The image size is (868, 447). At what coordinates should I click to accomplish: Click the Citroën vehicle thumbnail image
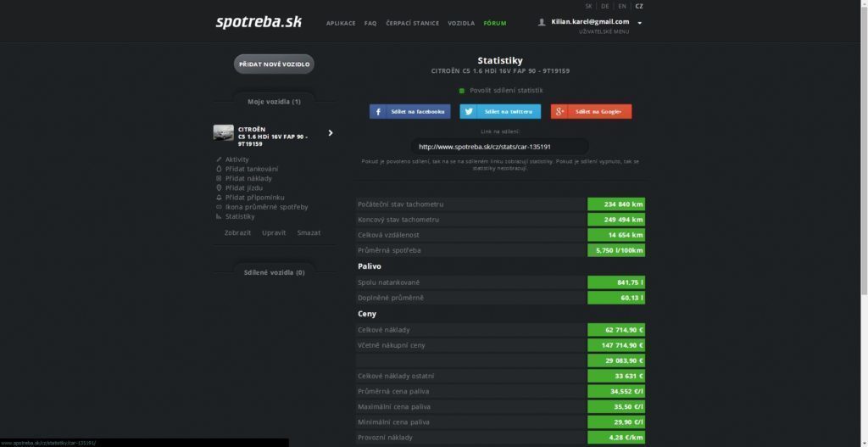coord(224,133)
